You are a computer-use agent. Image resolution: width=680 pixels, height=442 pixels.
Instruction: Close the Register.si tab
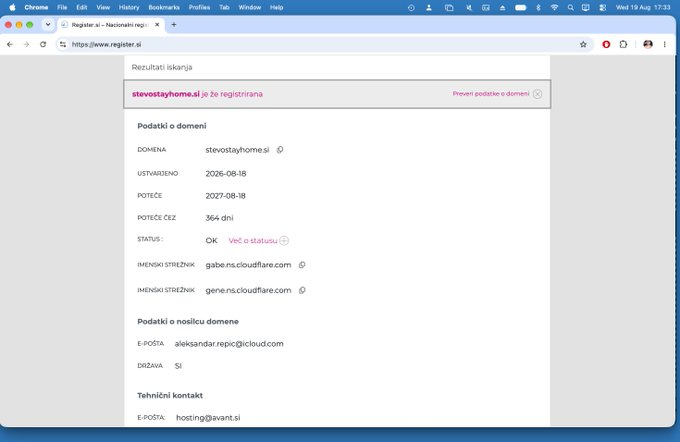[x=157, y=25]
